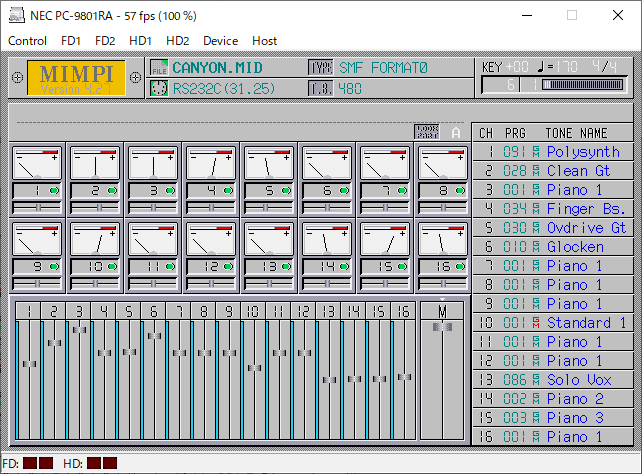Open the FD1 menu
This screenshot has width=642, height=474.
71,41
